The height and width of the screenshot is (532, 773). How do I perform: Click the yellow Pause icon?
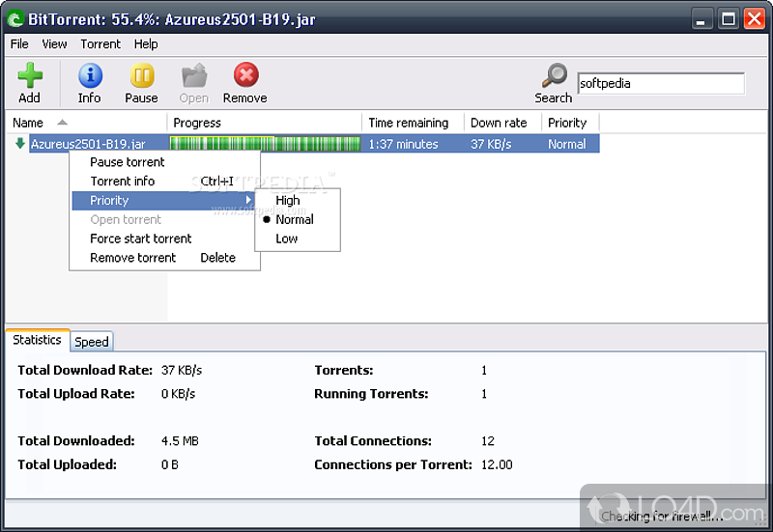click(142, 75)
